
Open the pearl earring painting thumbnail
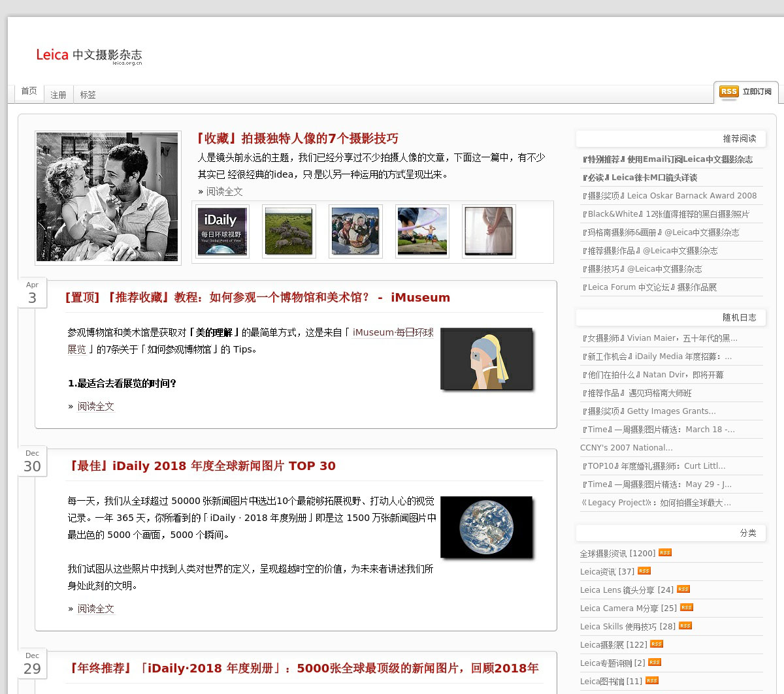(486, 359)
